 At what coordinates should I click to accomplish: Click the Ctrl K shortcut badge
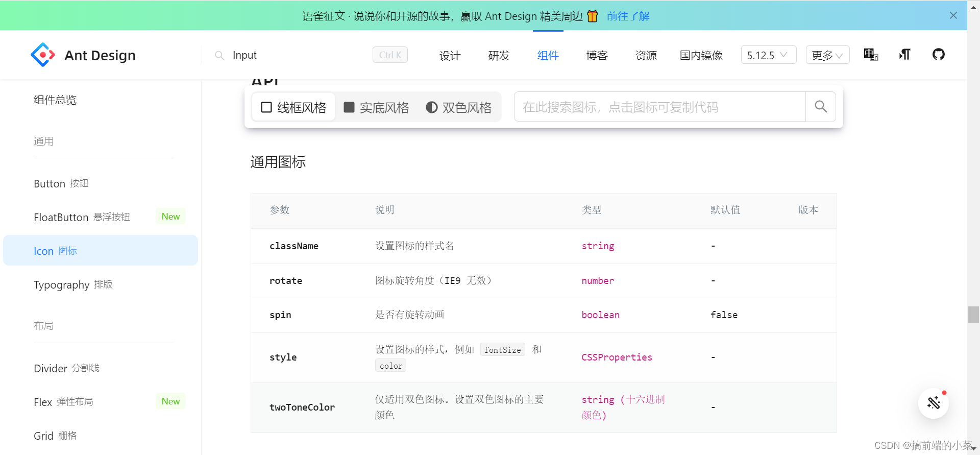pos(390,55)
